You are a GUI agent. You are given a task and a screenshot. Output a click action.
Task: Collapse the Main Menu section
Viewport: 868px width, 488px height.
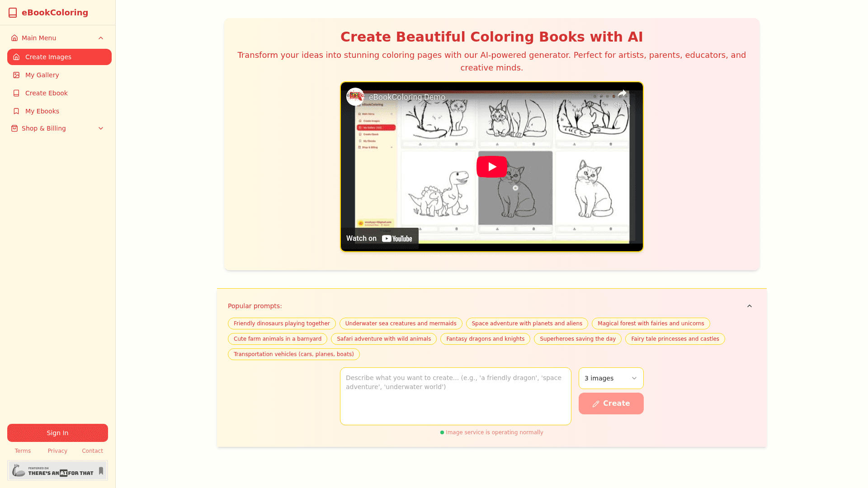pyautogui.click(x=101, y=38)
